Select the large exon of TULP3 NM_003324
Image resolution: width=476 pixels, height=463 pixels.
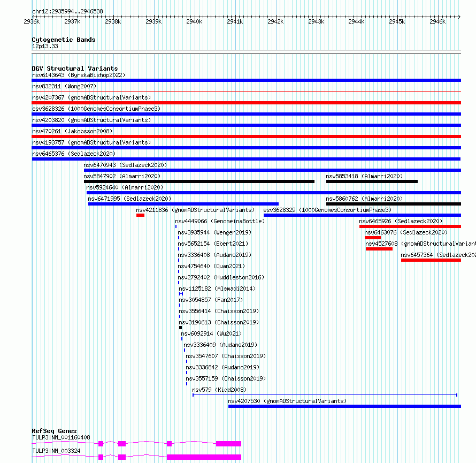pyautogui.click(x=204, y=457)
